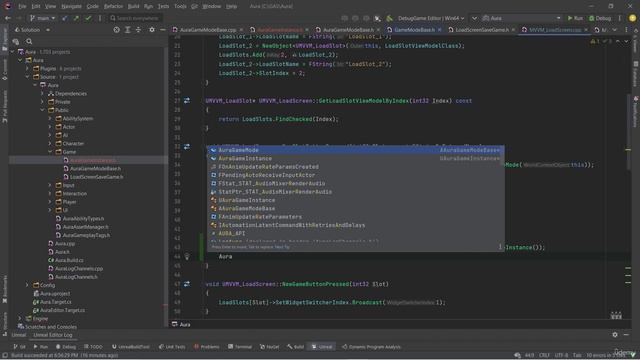Click the expand all icon in Solution panel
Screen dimensions: 640x360
pos(128,30)
